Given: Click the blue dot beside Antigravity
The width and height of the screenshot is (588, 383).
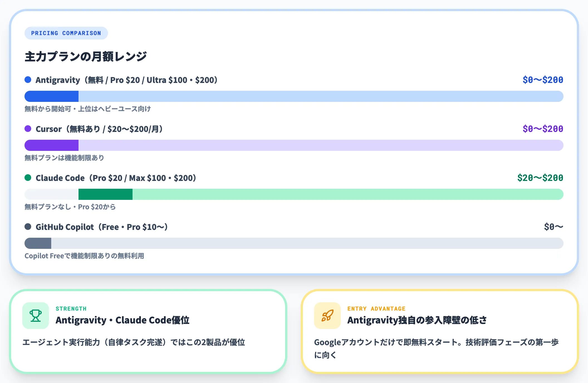Looking at the screenshot, I should coord(28,80).
